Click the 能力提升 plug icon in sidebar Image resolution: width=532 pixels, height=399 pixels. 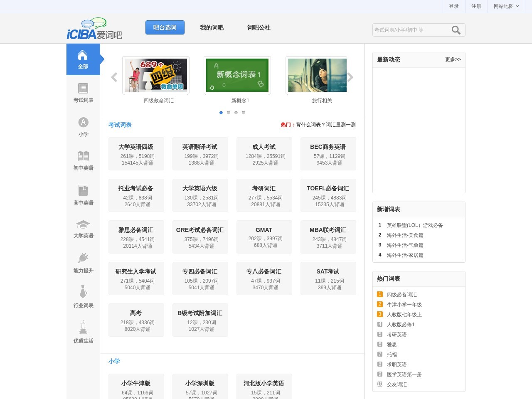coord(83,258)
